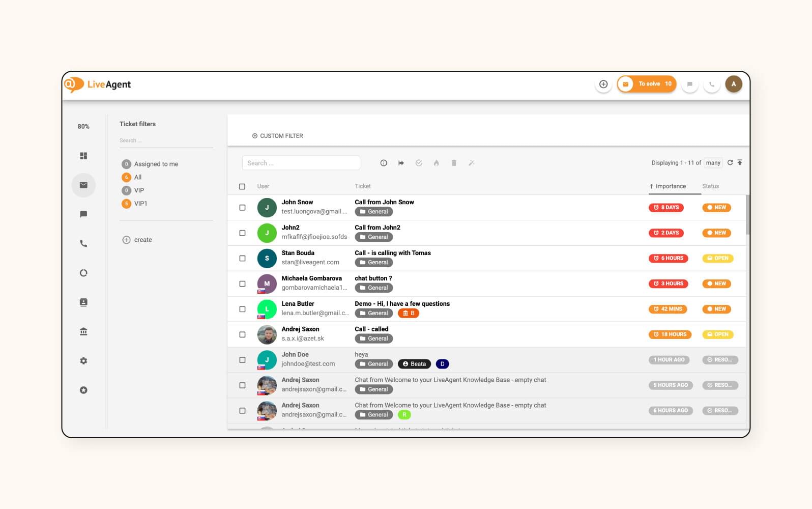This screenshot has height=509, width=812.
Task: Open the user avatar A menu
Action: 734,84
